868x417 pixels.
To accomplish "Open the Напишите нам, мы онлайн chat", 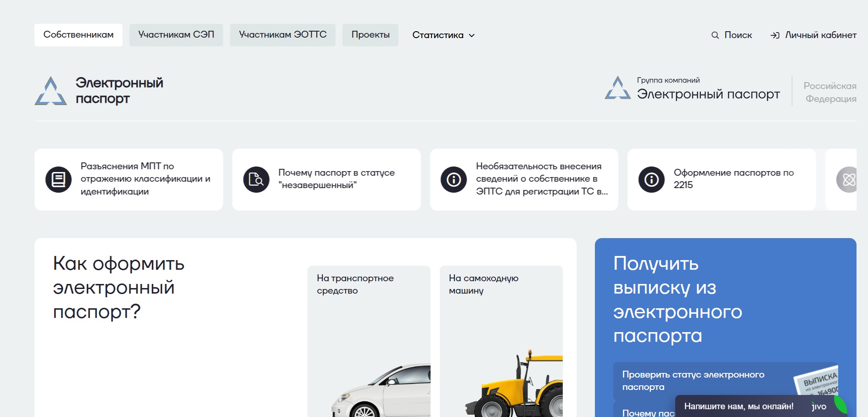I will (761, 406).
